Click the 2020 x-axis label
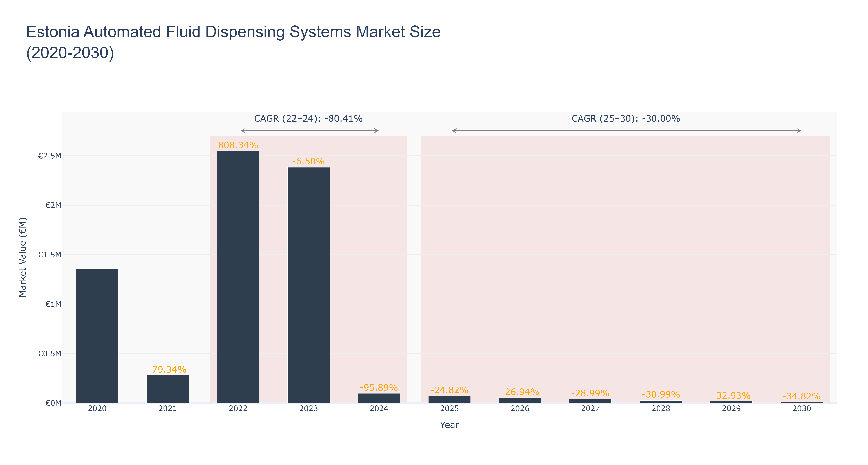This screenshot has width=868, height=465. point(97,409)
